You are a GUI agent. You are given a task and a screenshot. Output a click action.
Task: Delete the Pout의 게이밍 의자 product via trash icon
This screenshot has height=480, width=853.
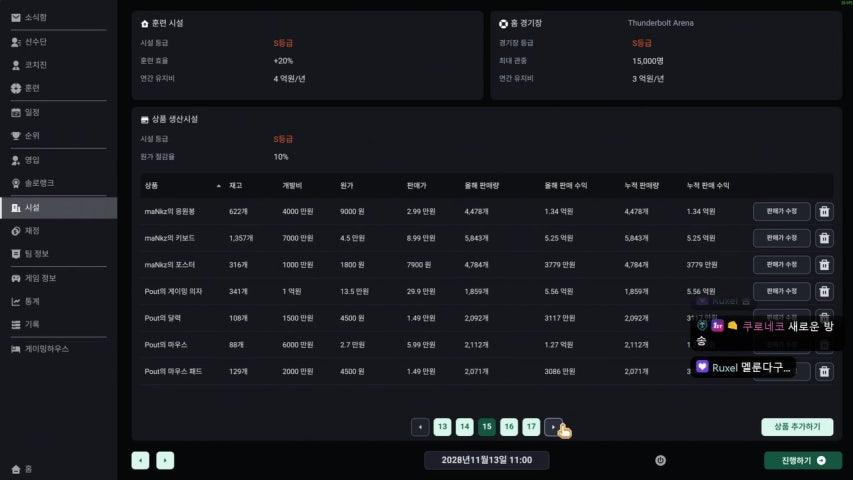pos(824,291)
